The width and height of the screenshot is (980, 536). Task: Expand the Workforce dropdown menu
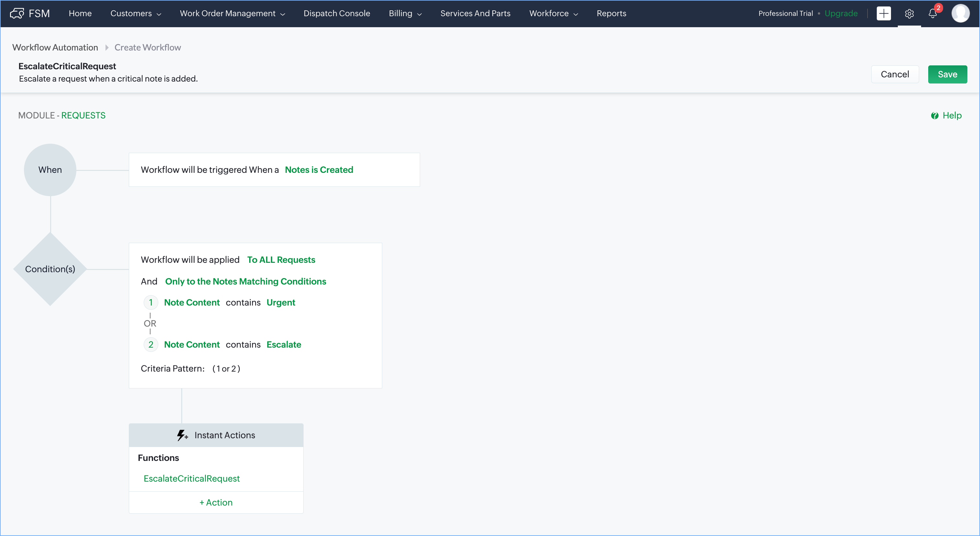pos(553,13)
